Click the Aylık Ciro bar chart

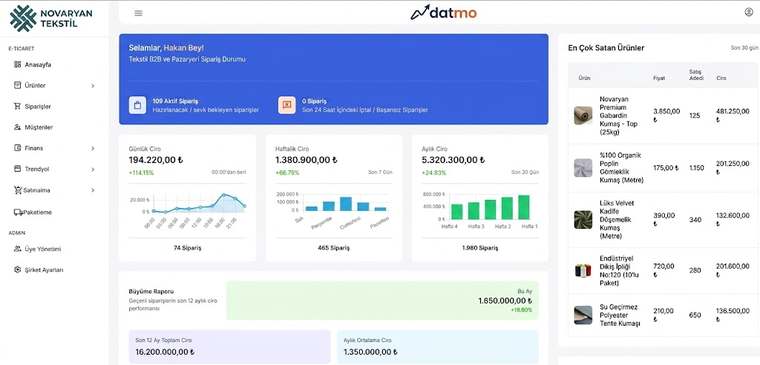tap(480, 209)
